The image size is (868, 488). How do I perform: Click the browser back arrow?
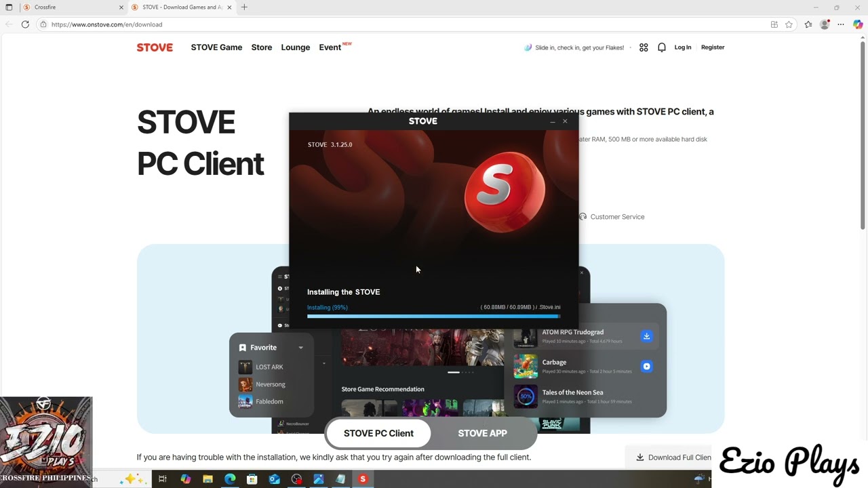click(9, 24)
